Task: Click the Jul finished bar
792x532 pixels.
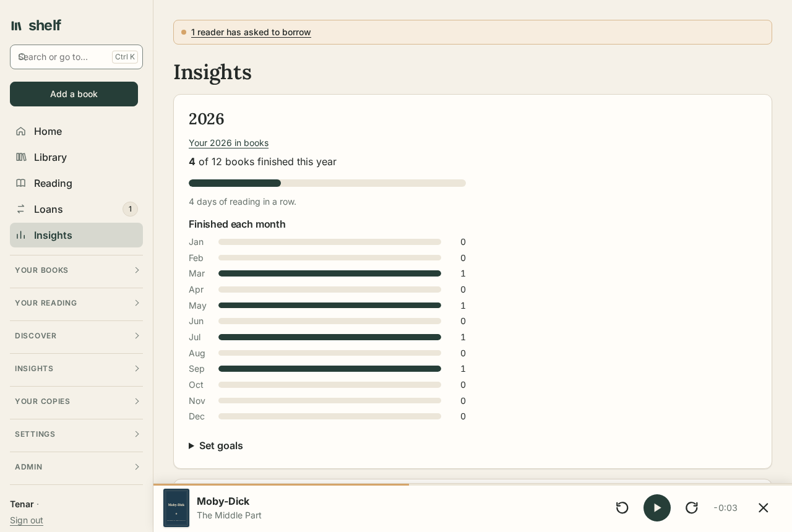Action: 330,337
